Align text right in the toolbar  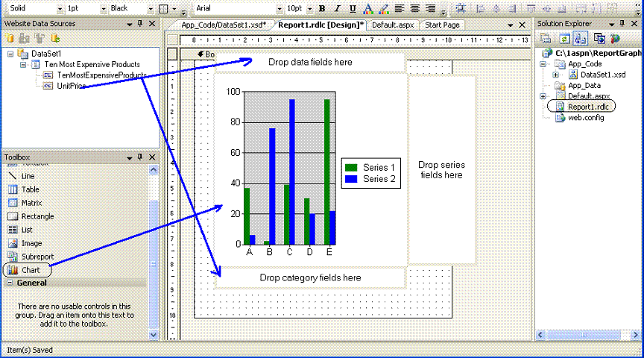click(430, 8)
